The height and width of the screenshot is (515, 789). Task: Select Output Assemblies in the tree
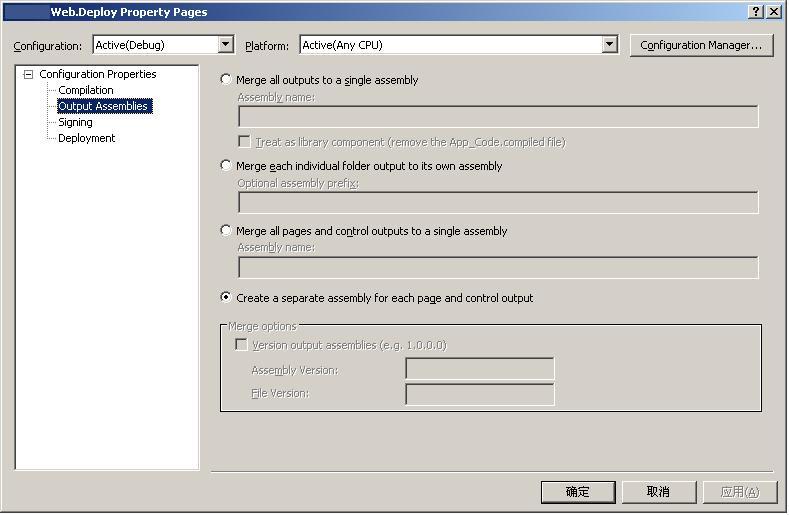pyautogui.click(x=103, y=106)
